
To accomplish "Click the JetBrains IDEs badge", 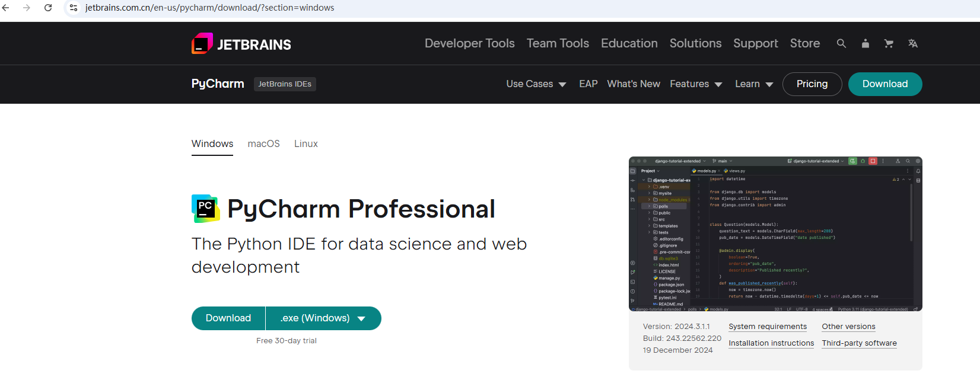I will [285, 84].
